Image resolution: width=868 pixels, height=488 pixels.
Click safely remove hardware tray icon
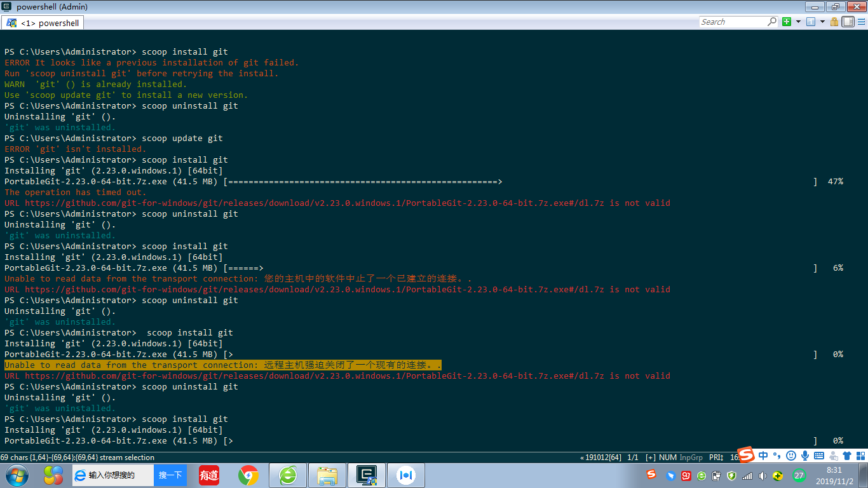tap(717, 475)
